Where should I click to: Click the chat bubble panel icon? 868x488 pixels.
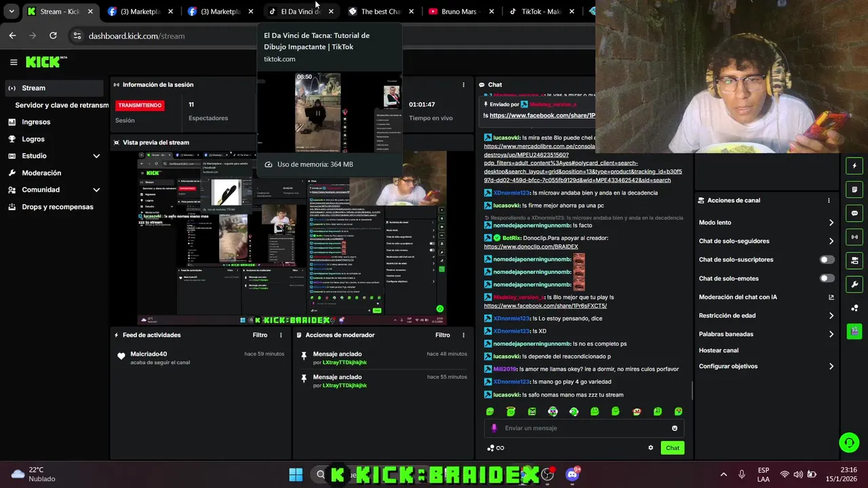pos(854,213)
